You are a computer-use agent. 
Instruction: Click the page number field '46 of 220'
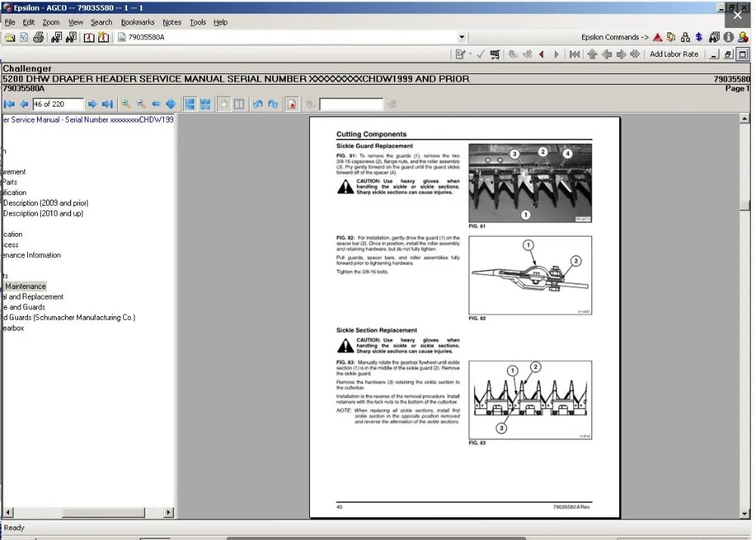(58, 104)
